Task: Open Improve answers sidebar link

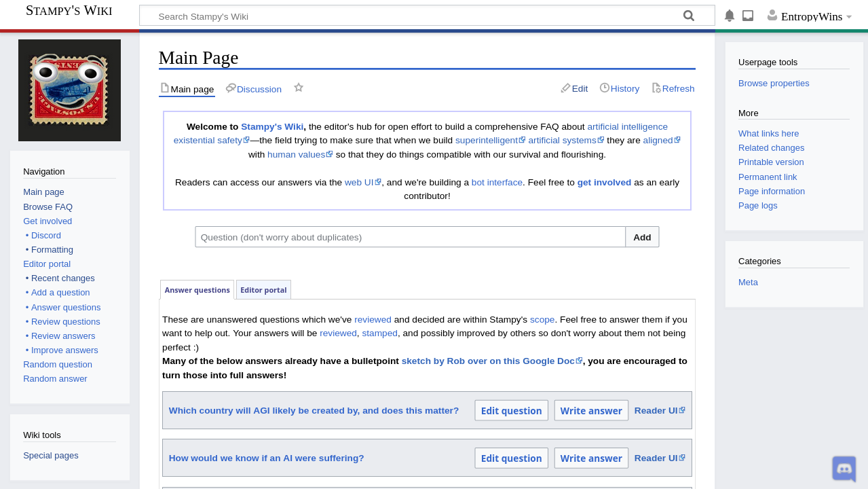Action: pos(64,350)
